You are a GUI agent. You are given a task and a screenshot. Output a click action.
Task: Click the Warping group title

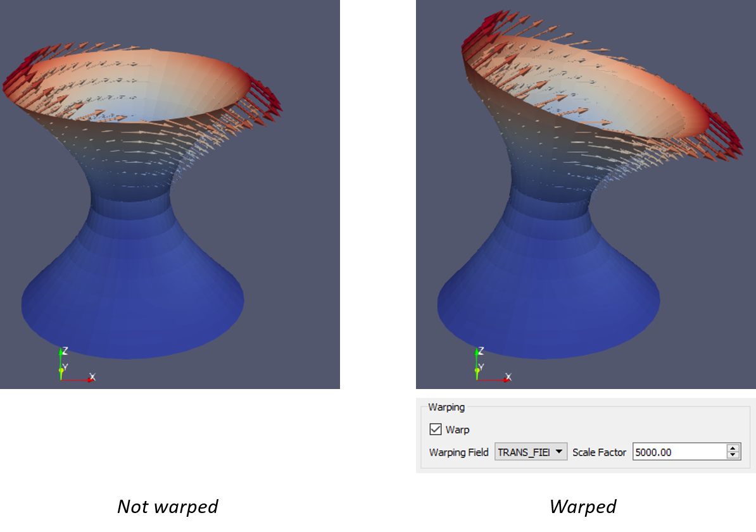click(x=448, y=407)
